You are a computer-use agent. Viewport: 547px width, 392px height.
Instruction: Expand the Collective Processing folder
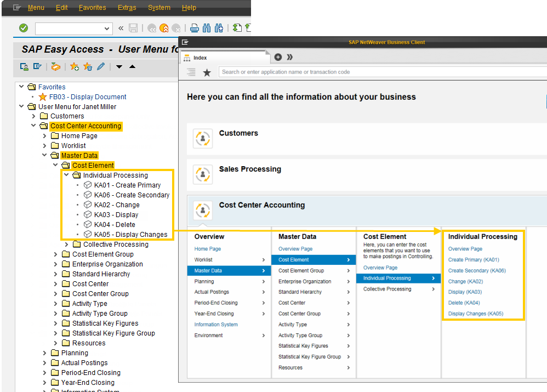(x=67, y=245)
